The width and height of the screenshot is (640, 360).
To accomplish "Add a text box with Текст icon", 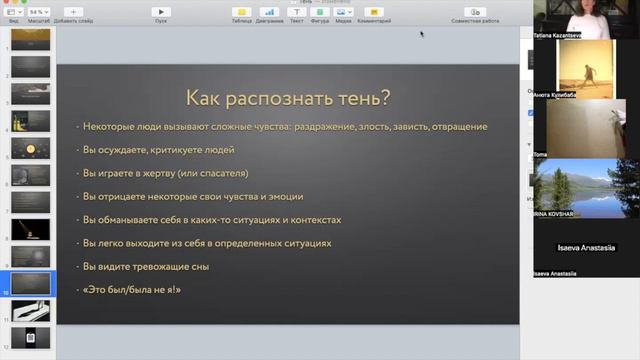I will coord(297,12).
